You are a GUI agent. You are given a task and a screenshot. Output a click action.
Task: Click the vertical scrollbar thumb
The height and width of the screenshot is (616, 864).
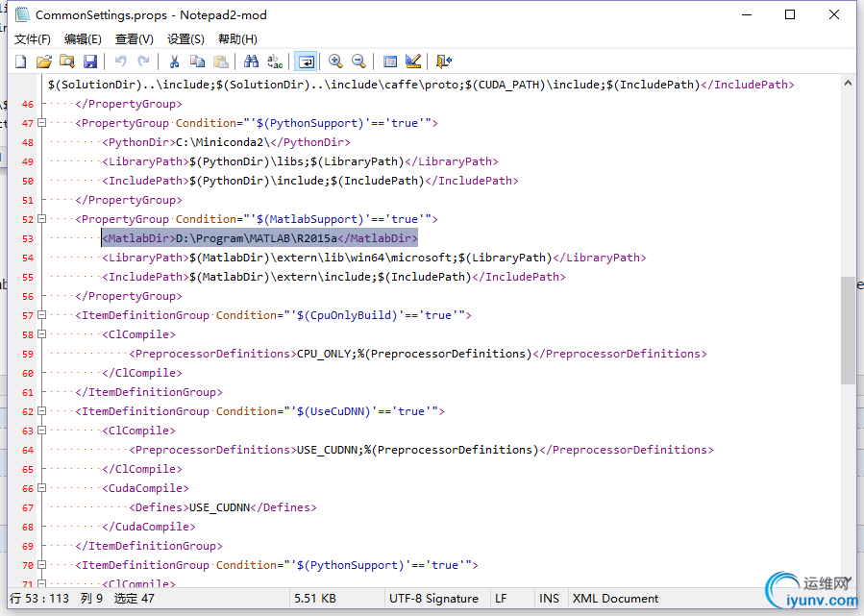coord(848,331)
